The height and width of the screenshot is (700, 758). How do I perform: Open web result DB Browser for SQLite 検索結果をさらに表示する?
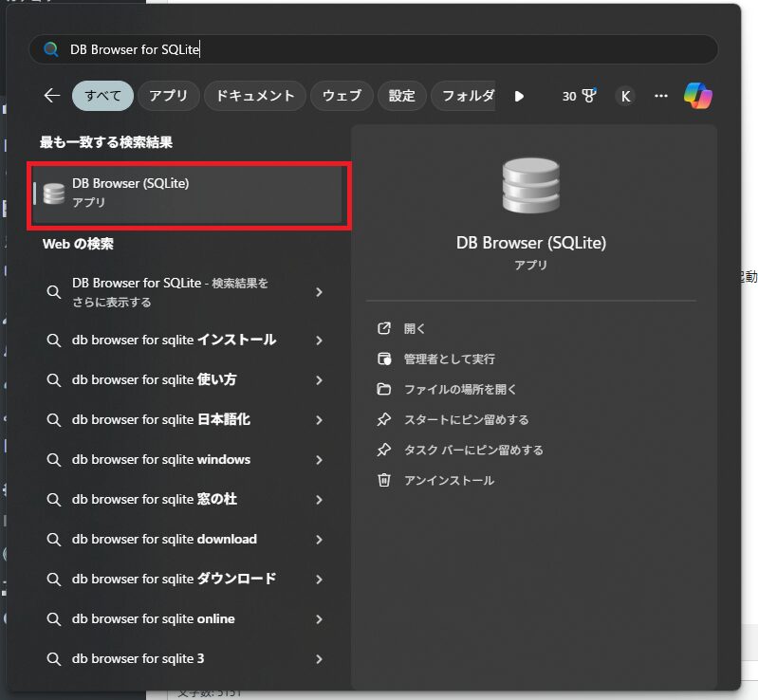click(189, 292)
